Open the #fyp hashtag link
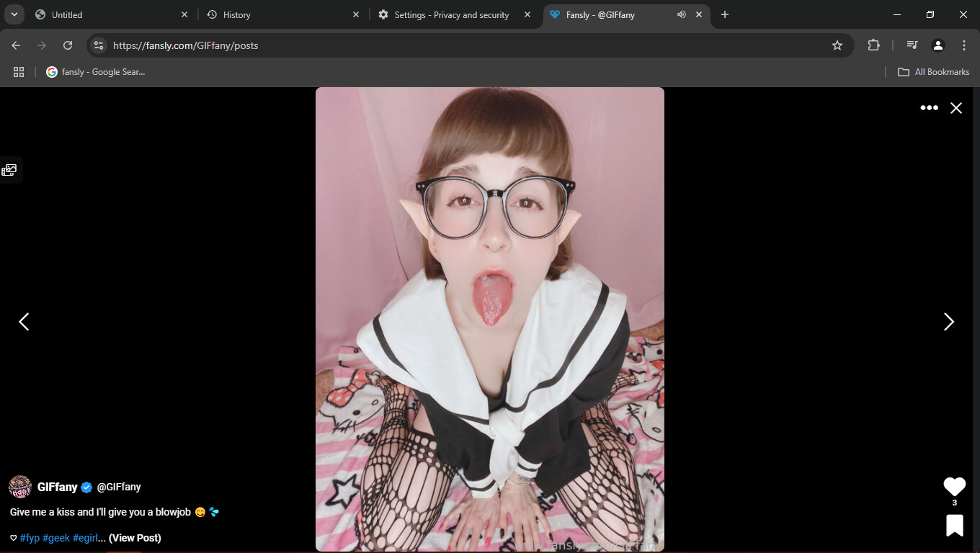The height and width of the screenshot is (553, 980). tap(30, 538)
